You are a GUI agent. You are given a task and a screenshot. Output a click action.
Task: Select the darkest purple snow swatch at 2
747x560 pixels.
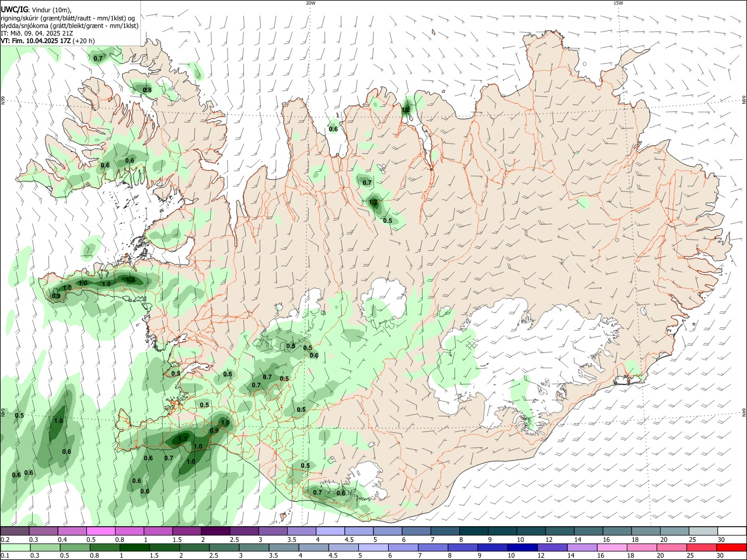pyautogui.click(x=215, y=531)
